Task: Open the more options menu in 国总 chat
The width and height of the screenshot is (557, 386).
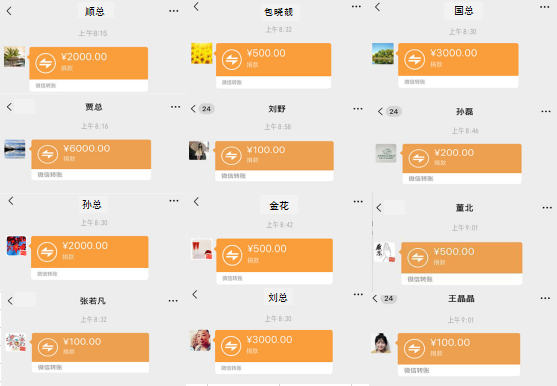Action: [x=545, y=7]
